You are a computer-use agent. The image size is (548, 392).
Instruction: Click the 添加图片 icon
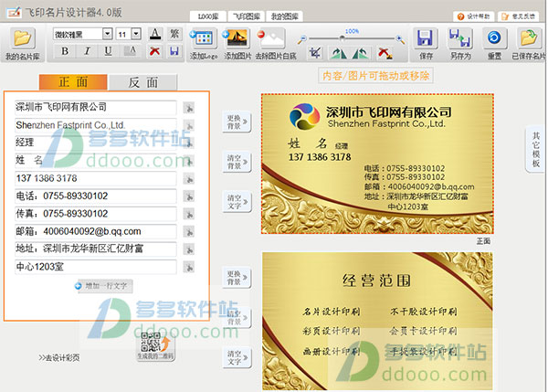(x=237, y=38)
